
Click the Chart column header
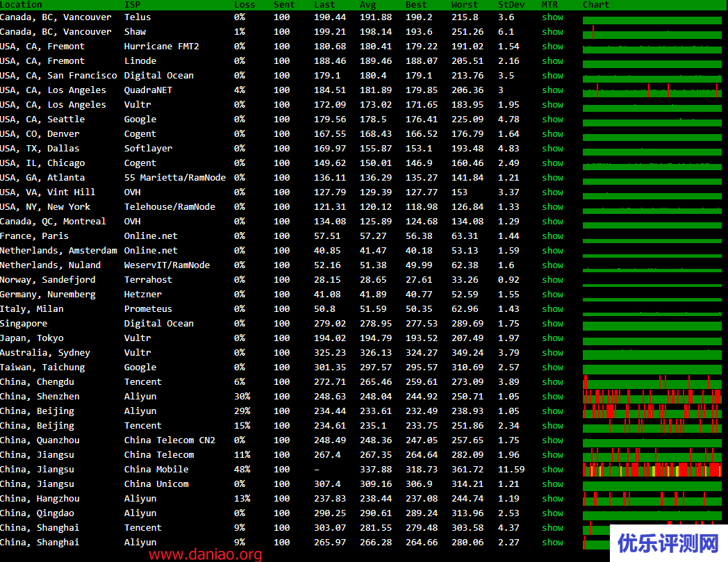[x=596, y=5]
